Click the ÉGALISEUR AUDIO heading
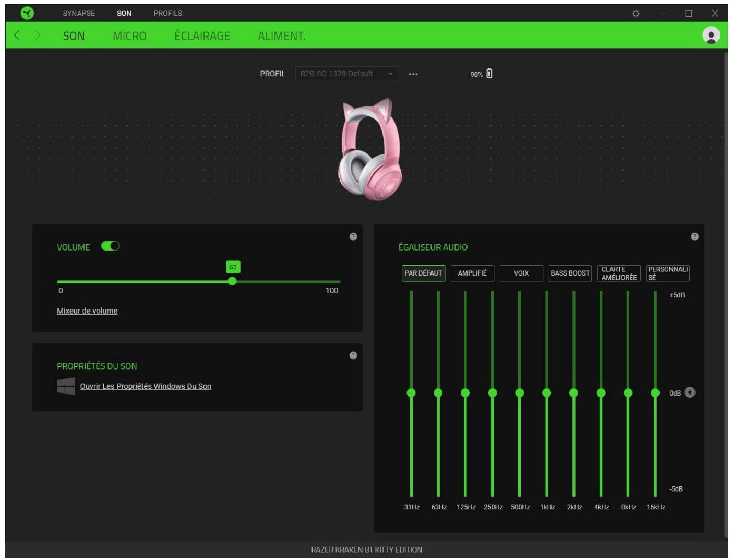The height and width of the screenshot is (560, 731). (433, 247)
